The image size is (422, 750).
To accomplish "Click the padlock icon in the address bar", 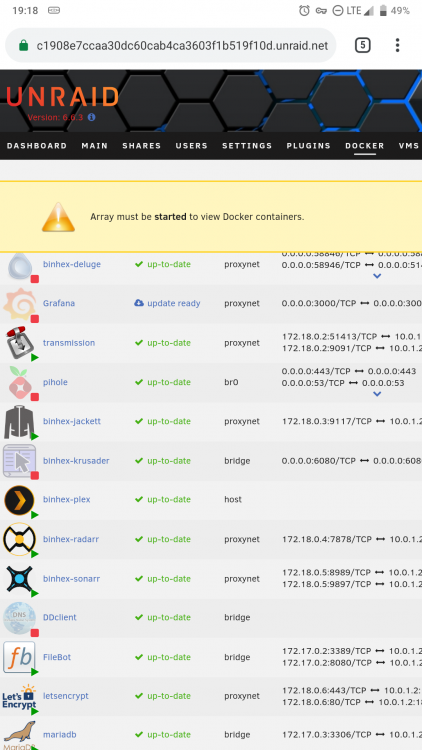I will click(23, 45).
